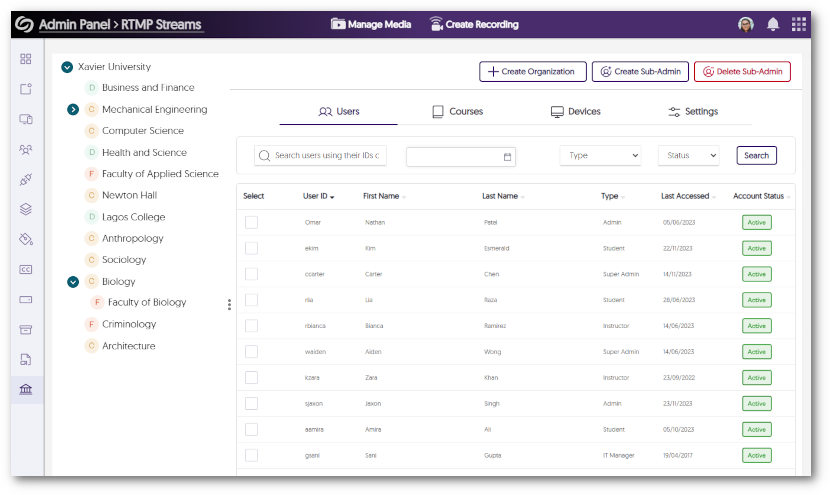This screenshot has height=495, width=830.
Task: Select checkbox for user gsani
Action: point(251,455)
